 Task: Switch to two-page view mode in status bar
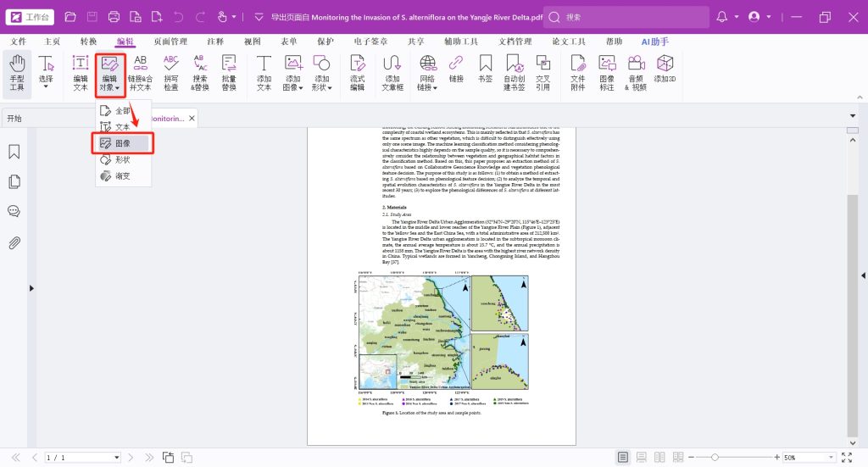pyautogui.click(x=660, y=458)
